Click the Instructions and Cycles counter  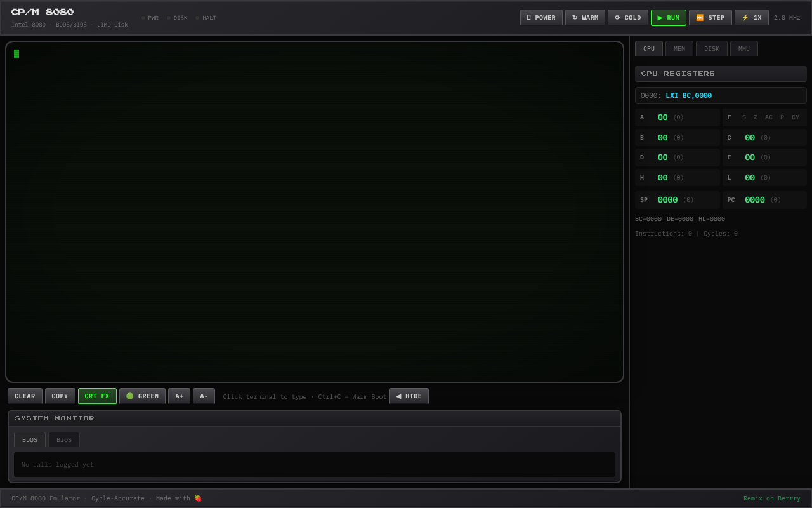(686, 234)
